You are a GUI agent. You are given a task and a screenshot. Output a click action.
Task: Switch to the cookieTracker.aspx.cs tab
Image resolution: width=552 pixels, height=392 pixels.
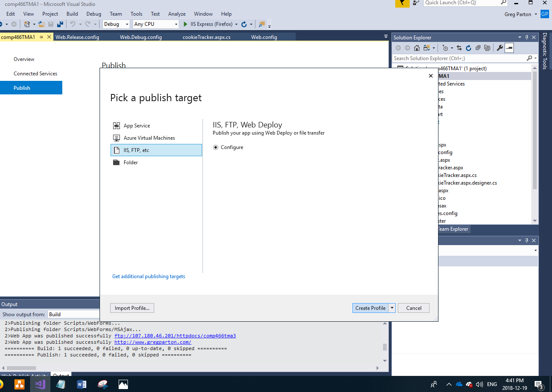pos(207,37)
